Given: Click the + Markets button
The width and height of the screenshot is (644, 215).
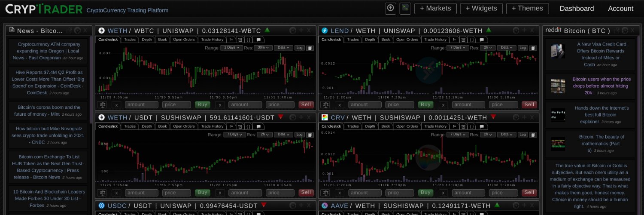Looking at the screenshot, I should click(x=435, y=9).
